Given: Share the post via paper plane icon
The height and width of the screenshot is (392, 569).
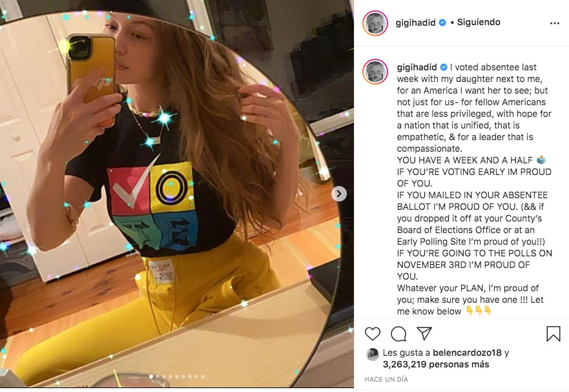Looking at the screenshot, I should [x=424, y=333].
